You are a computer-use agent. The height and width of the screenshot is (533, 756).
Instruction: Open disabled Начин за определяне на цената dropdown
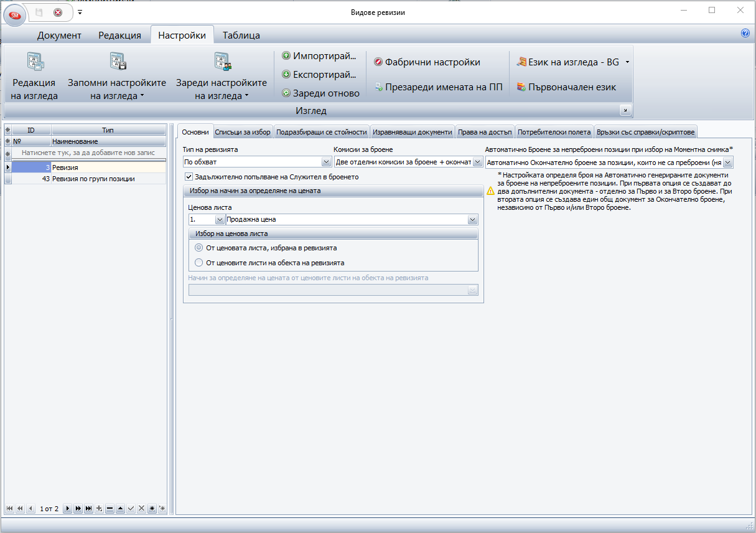(473, 290)
